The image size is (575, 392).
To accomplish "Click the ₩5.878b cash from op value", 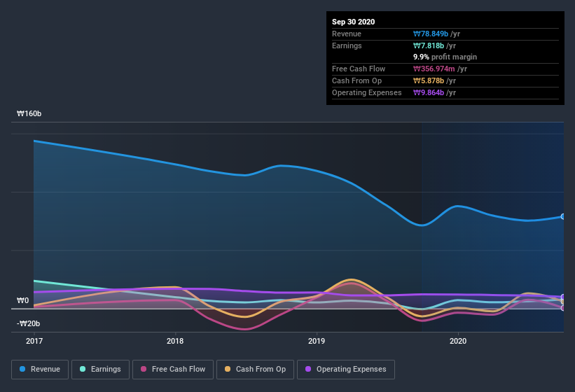I will point(429,80).
